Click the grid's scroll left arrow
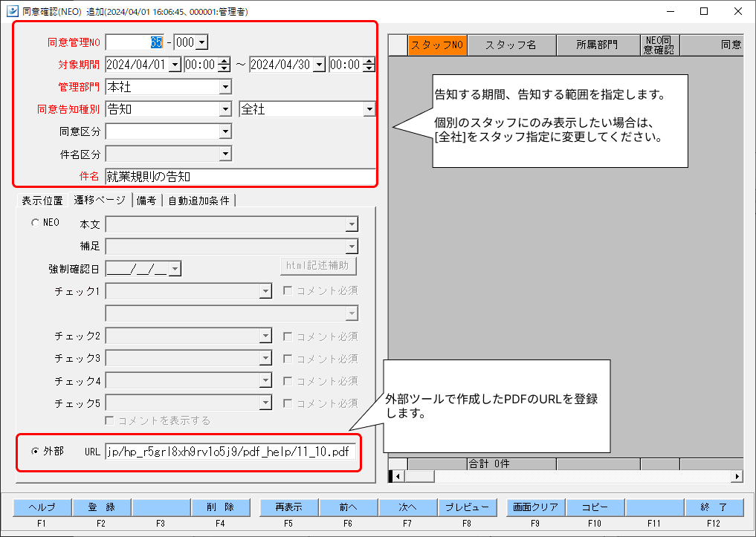756x537 pixels. [398, 476]
